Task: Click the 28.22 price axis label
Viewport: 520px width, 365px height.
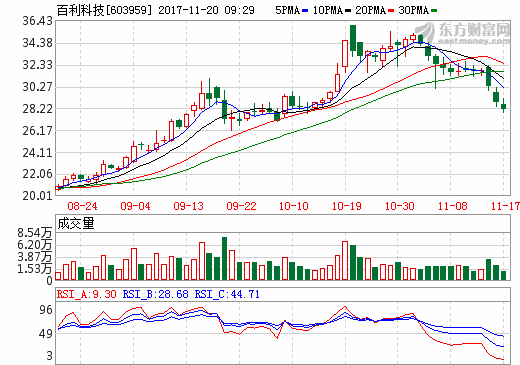Action: 38,109
